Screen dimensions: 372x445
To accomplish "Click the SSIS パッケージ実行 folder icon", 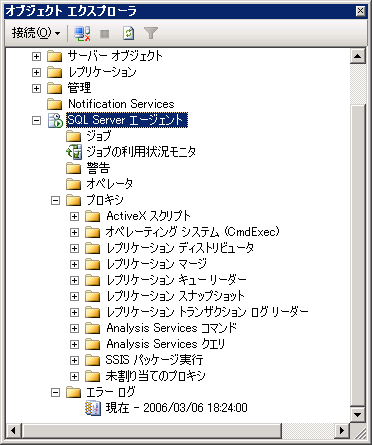I will tap(92, 360).
